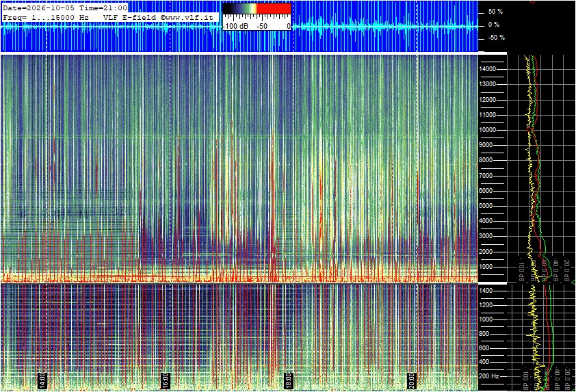The image size is (576, 392).
Task: Click the 6000 frequency axis label
Action: 486,191
